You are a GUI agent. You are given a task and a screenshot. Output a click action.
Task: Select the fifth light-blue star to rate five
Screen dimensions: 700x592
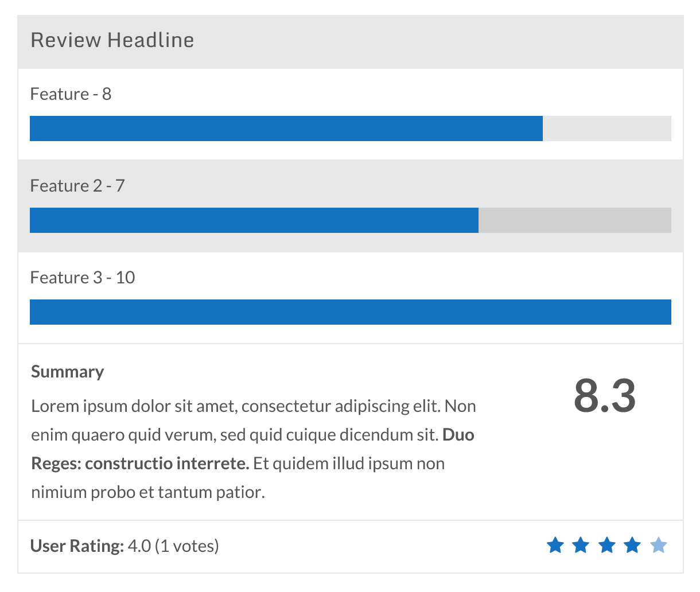point(659,546)
